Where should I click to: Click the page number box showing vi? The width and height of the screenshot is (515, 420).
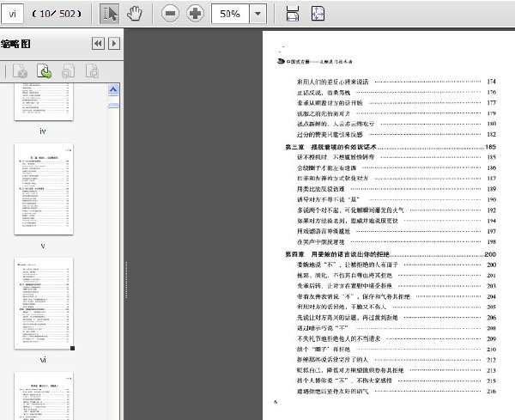point(13,14)
